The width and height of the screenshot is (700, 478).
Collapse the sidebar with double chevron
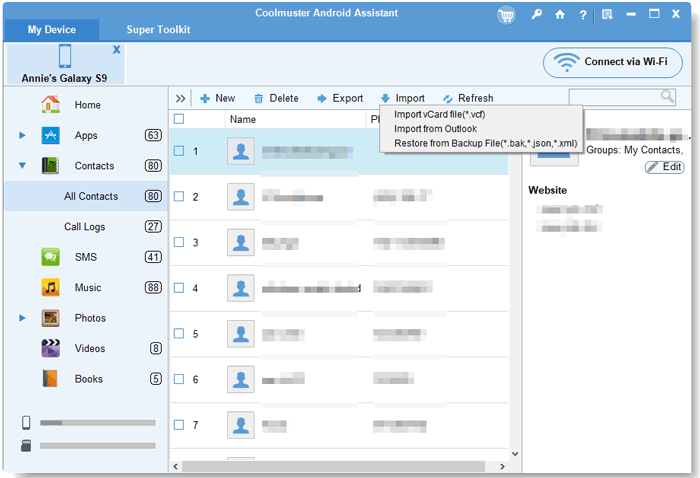pos(180,99)
